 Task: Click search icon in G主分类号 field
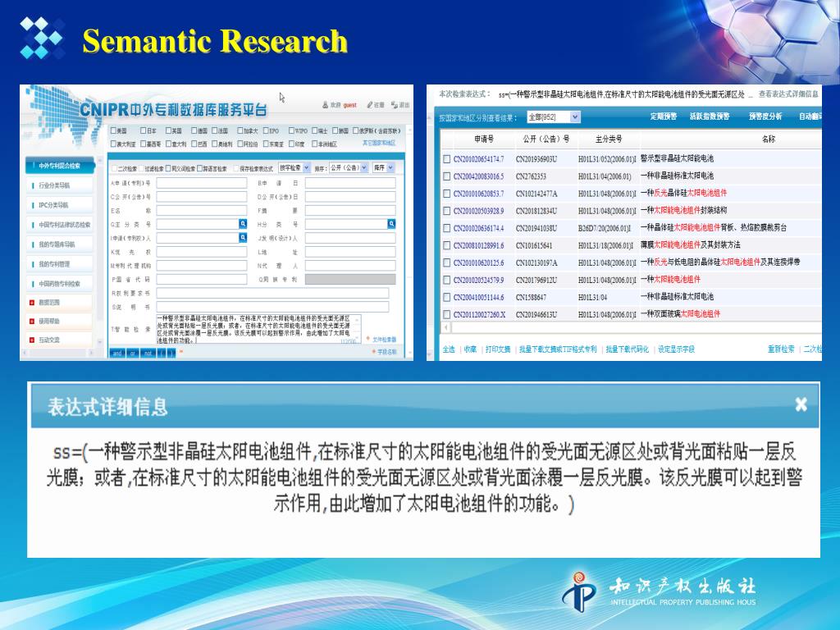[x=243, y=223]
